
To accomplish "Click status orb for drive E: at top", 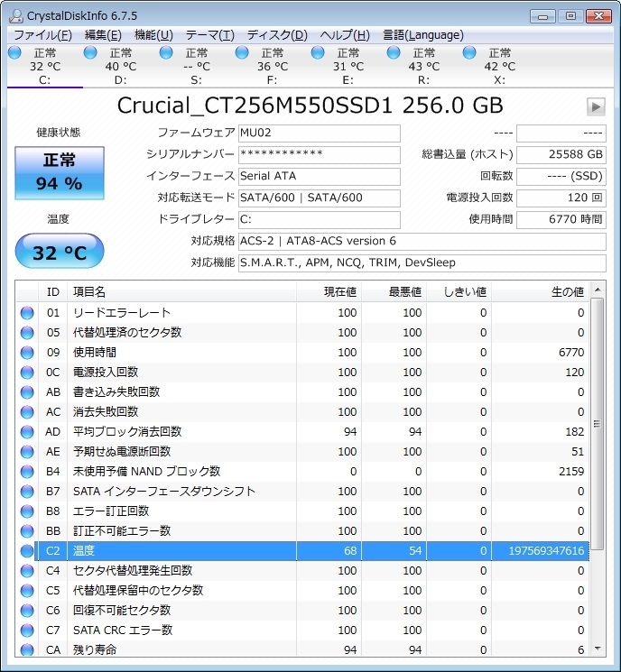I will click(x=318, y=52).
